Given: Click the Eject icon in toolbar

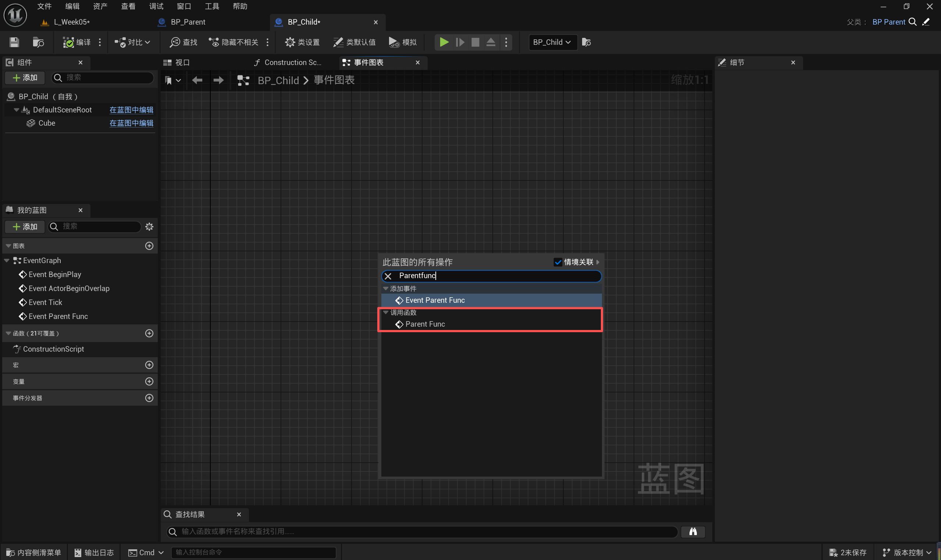Looking at the screenshot, I should (x=491, y=42).
